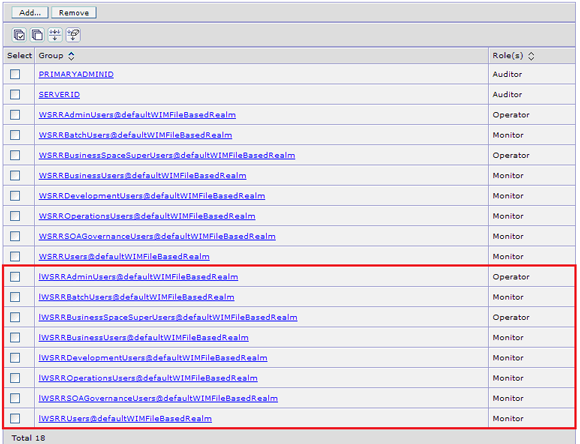Open lWSRRBatchUsers@defaultWIMFileBasedRealm link

pos(136,297)
